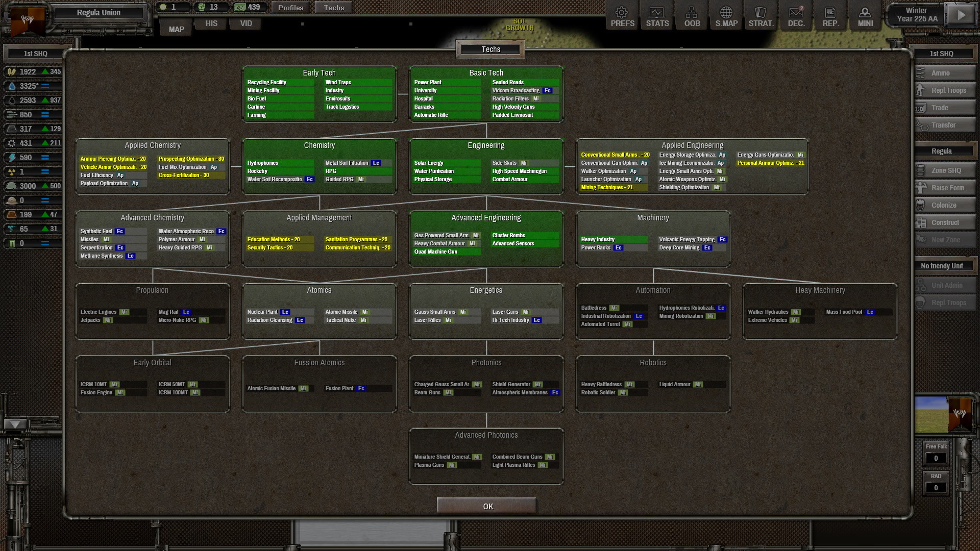Open the STRAT screen
Image resolution: width=980 pixels, height=551 pixels.
coord(761,15)
